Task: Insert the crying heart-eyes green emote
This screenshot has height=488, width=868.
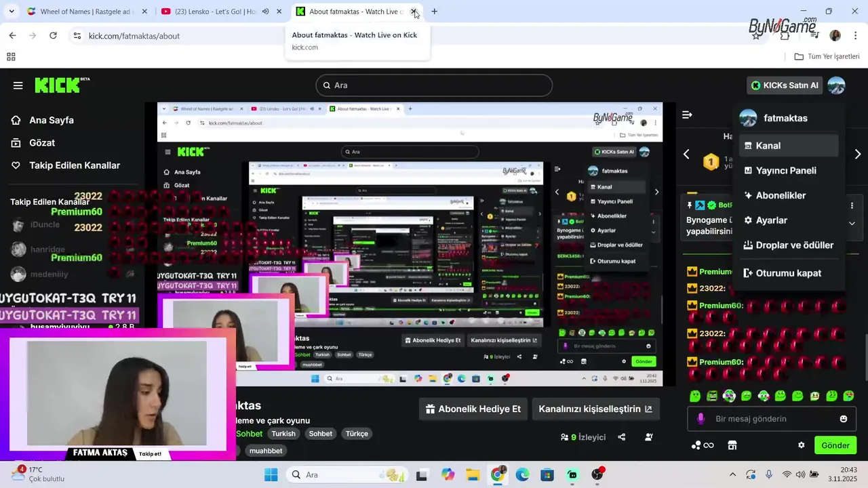Action: click(849, 396)
